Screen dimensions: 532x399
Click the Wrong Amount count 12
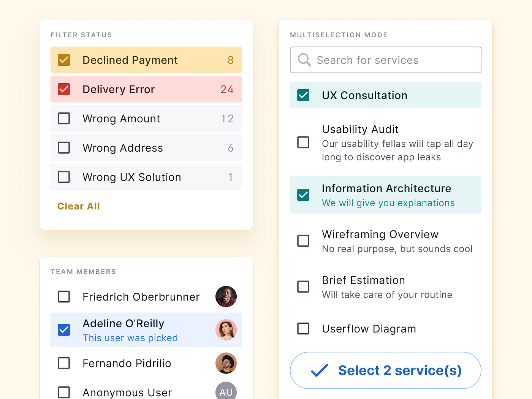(x=227, y=119)
